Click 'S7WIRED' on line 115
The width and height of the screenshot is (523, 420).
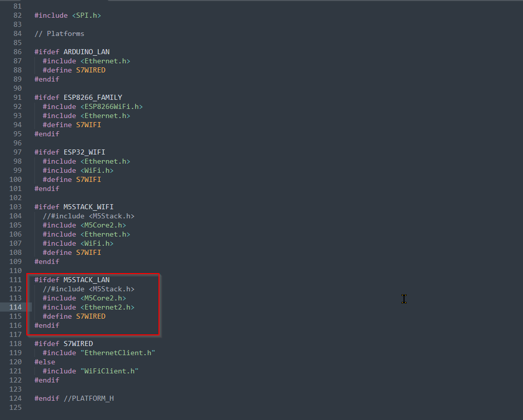(x=91, y=317)
